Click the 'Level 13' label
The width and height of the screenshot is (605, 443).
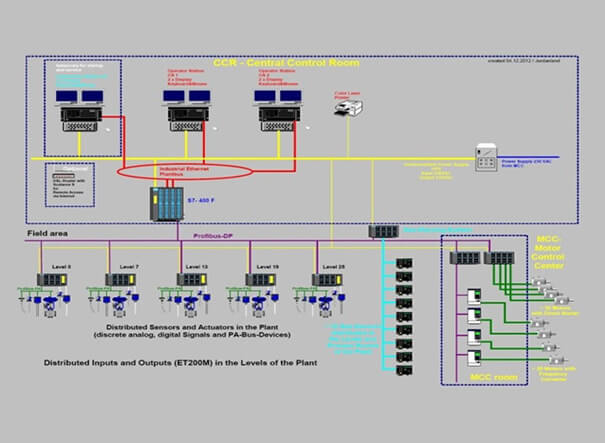tap(197, 267)
